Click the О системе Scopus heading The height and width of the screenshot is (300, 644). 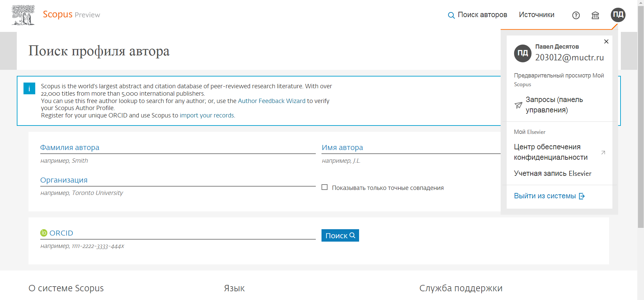tap(66, 288)
